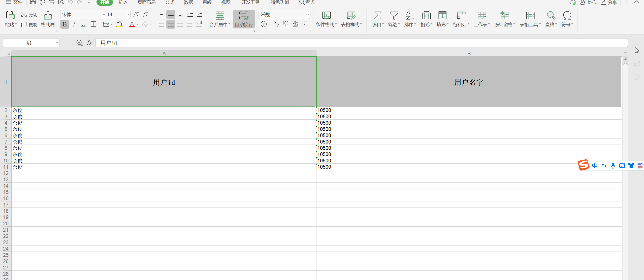Image resolution: width=644 pixels, height=280 pixels.
Task: Switch to the Insert (插入) tab
Action: [x=123, y=3]
